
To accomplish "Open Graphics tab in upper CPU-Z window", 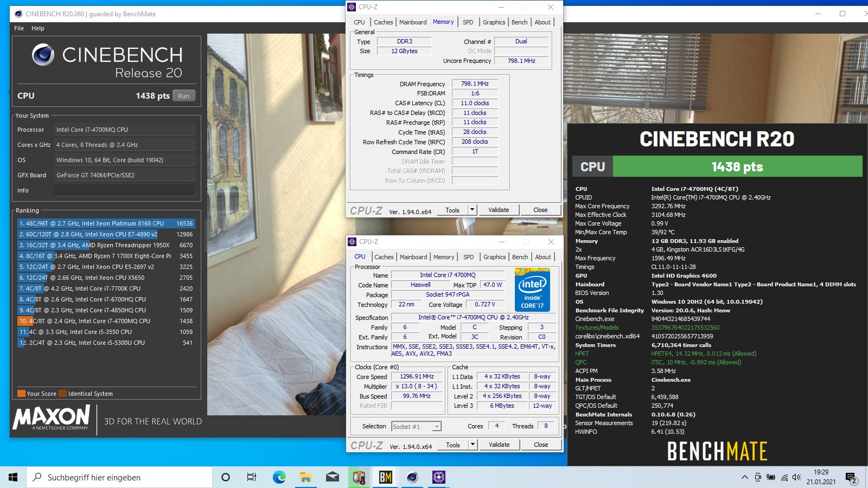I will (x=494, y=22).
